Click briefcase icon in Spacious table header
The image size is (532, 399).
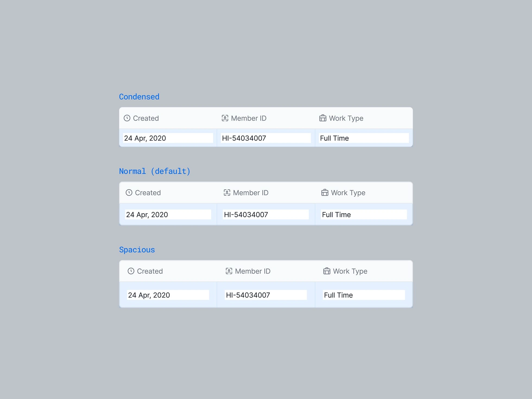point(327,271)
